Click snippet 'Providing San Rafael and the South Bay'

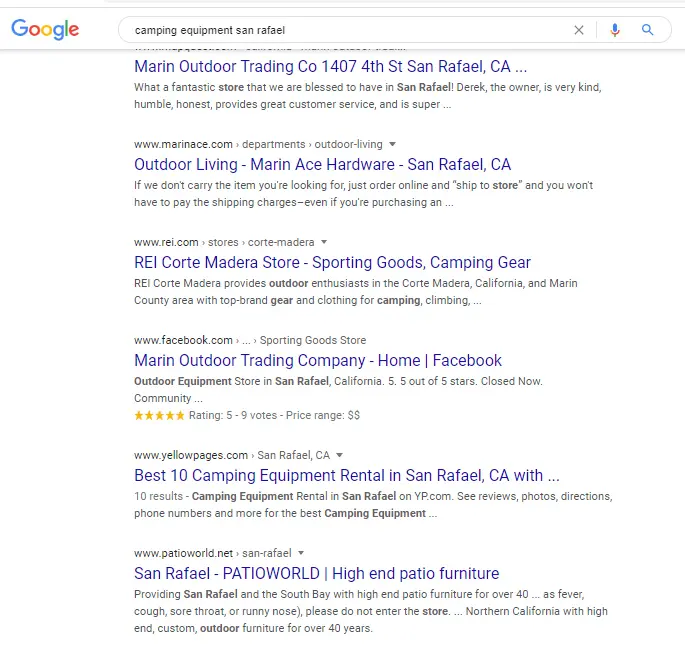pyautogui.click(x=371, y=611)
